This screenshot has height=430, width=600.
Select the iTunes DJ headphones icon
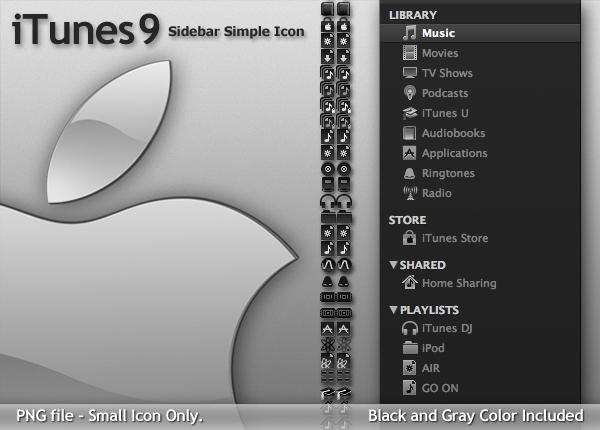[409, 328]
